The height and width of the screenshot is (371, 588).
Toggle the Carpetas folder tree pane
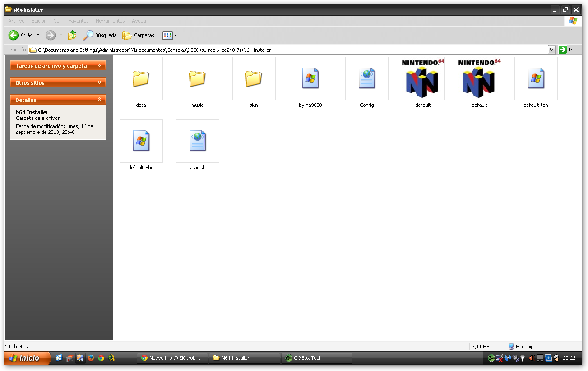(x=139, y=35)
